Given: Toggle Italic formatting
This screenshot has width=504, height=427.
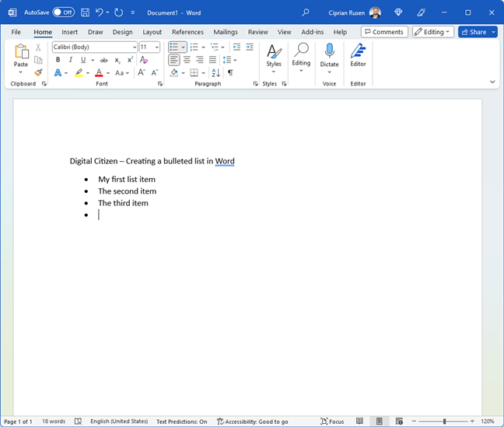Looking at the screenshot, I should pyautogui.click(x=71, y=60).
